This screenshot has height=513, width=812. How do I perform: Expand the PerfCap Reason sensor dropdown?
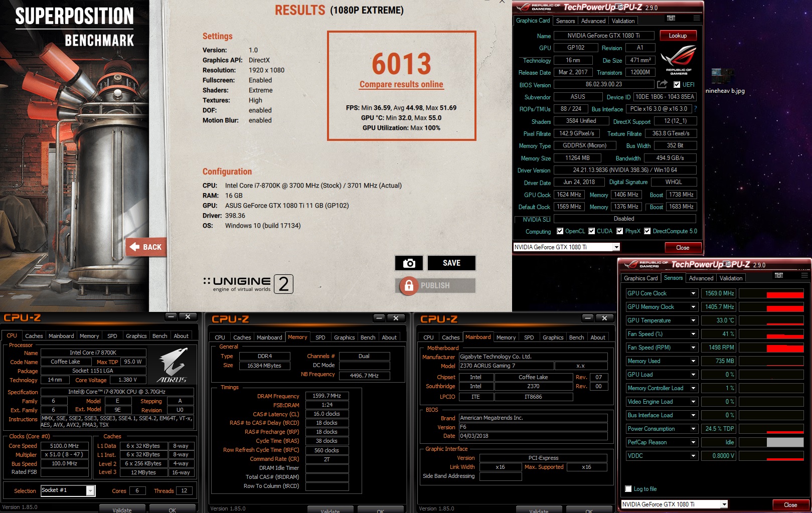[693, 442]
